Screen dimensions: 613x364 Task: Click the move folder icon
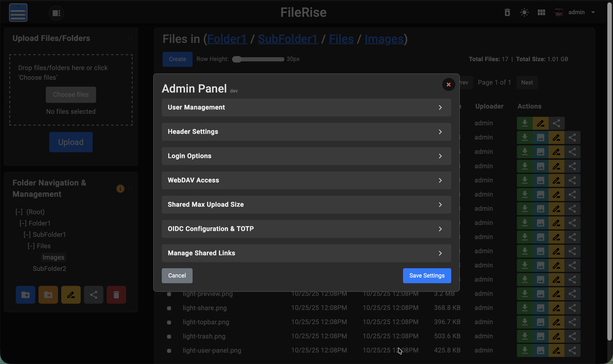pyautogui.click(x=48, y=295)
